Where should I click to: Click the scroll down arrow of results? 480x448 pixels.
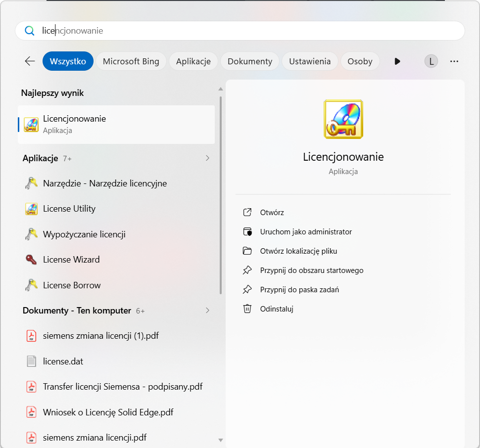tap(220, 440)
